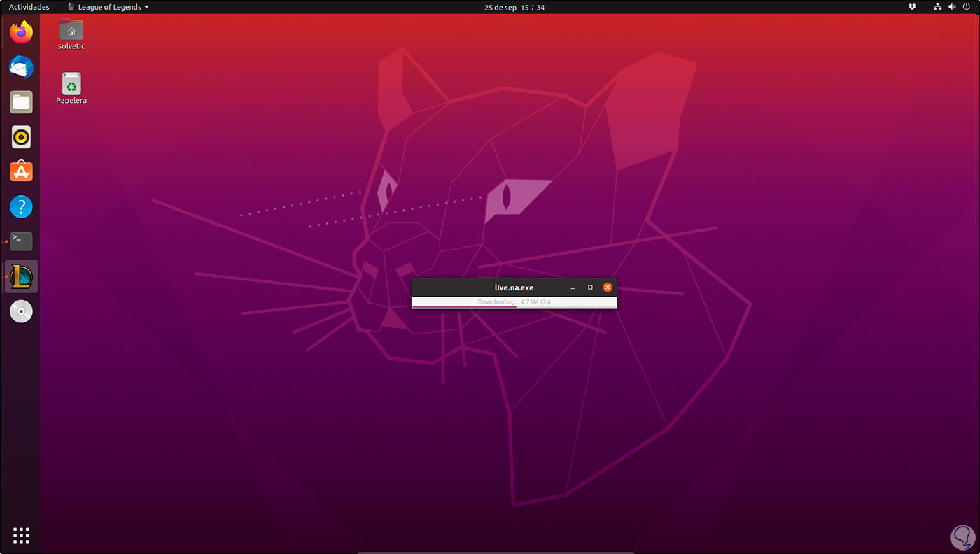Select the solvetic home folder on desktop
Viewport: 980px width, 554px height.
click(71, 34)
